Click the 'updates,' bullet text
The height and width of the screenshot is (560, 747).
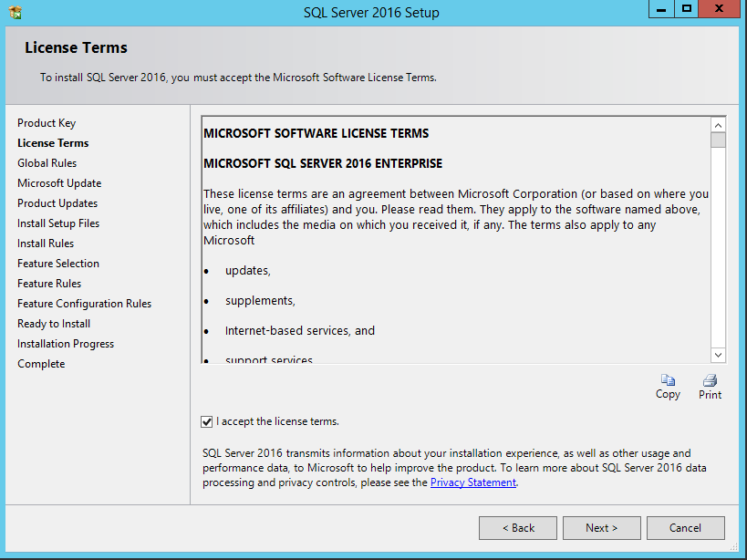pyautogui.click(x=248, y=271)
